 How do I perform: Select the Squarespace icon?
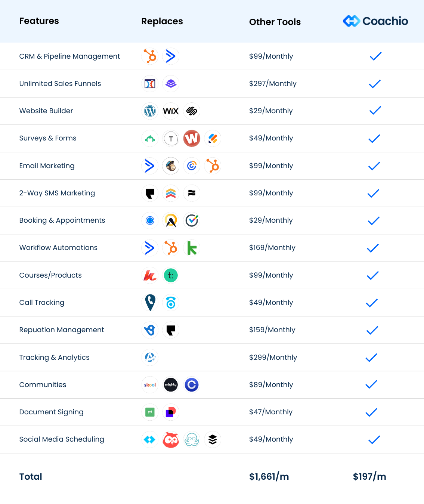coord(192,111)
